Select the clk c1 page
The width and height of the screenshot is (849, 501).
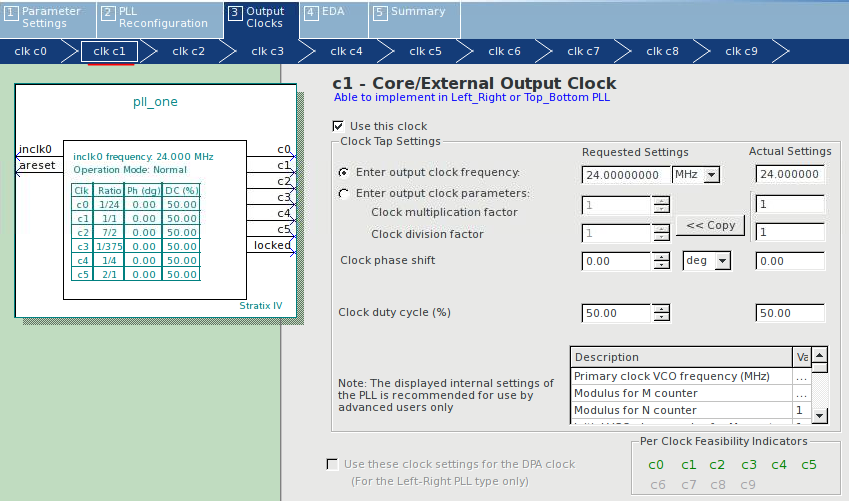109,51
